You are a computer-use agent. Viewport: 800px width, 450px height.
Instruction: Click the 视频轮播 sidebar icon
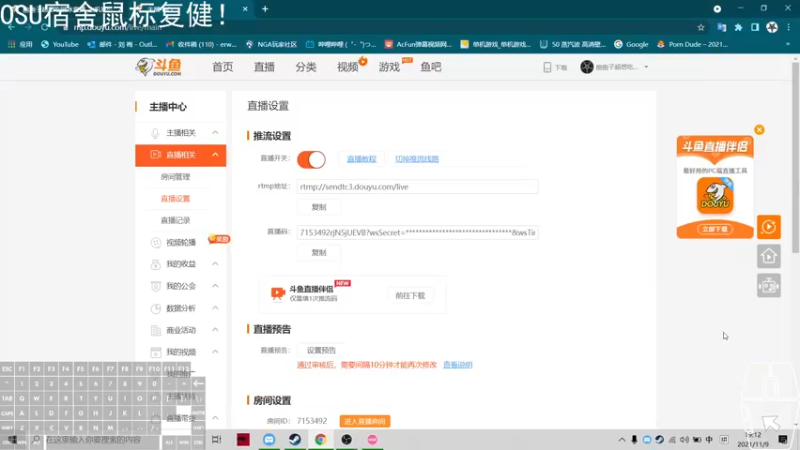coord(156,243)
